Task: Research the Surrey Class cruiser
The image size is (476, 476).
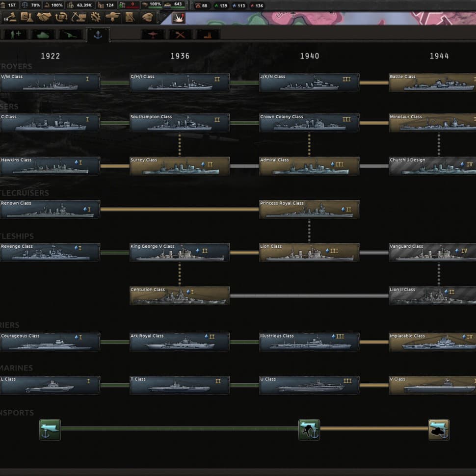Action: click(x=179, y=166)
